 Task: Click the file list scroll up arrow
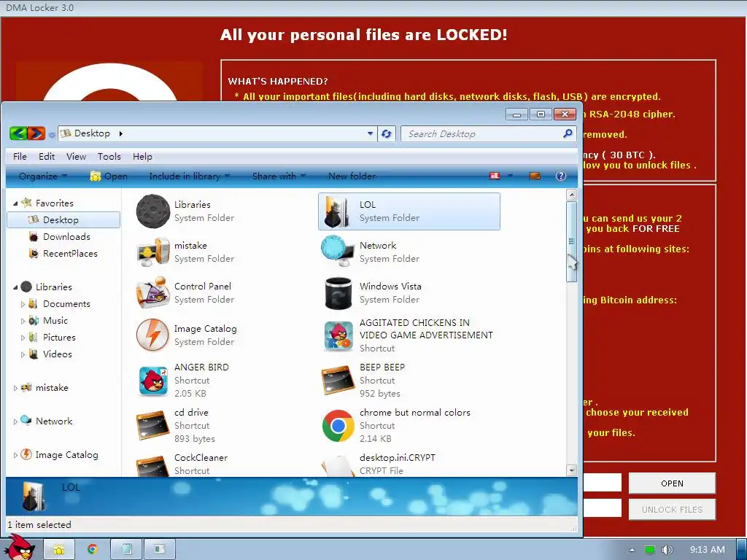(x=572, y=194)
